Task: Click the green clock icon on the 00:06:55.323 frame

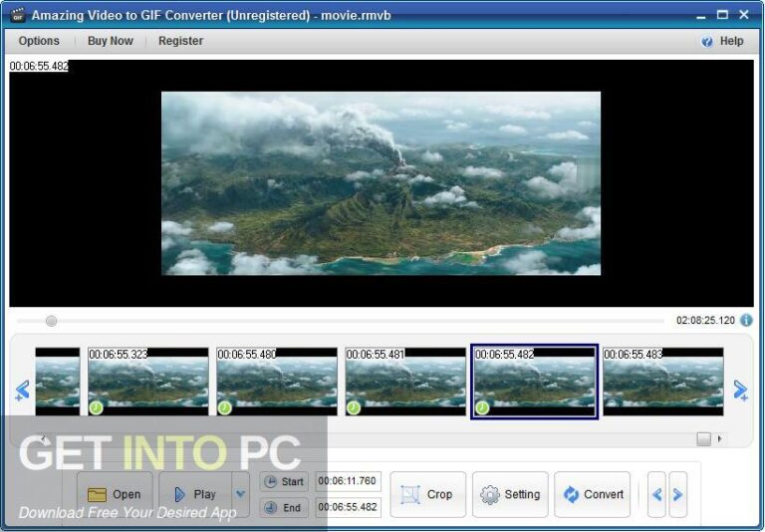Action: point(96,407)
